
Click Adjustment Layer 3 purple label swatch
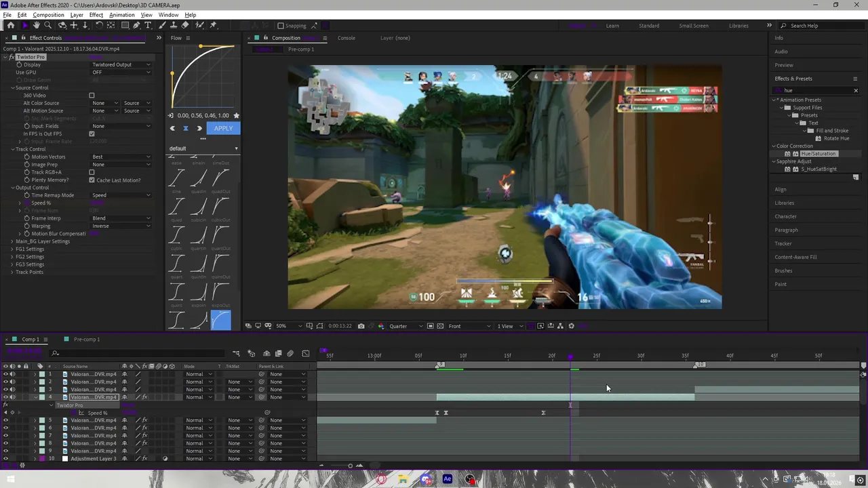click(42, 459)
